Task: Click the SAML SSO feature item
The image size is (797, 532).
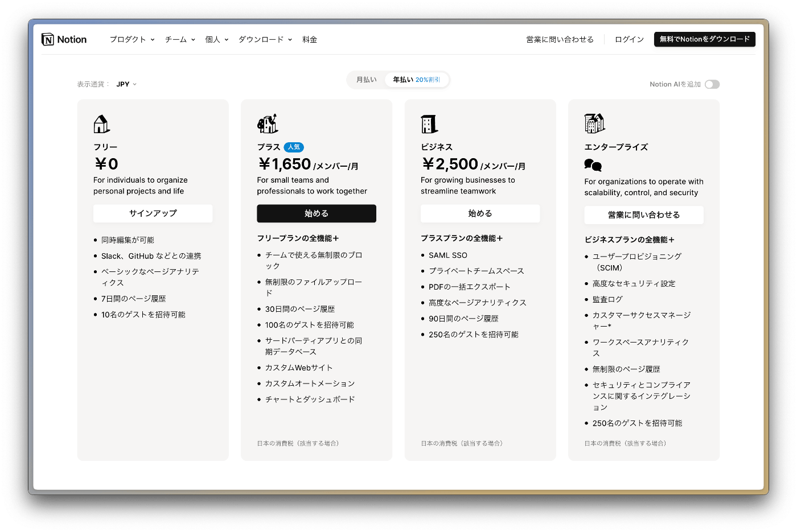Action: [448, 255]
